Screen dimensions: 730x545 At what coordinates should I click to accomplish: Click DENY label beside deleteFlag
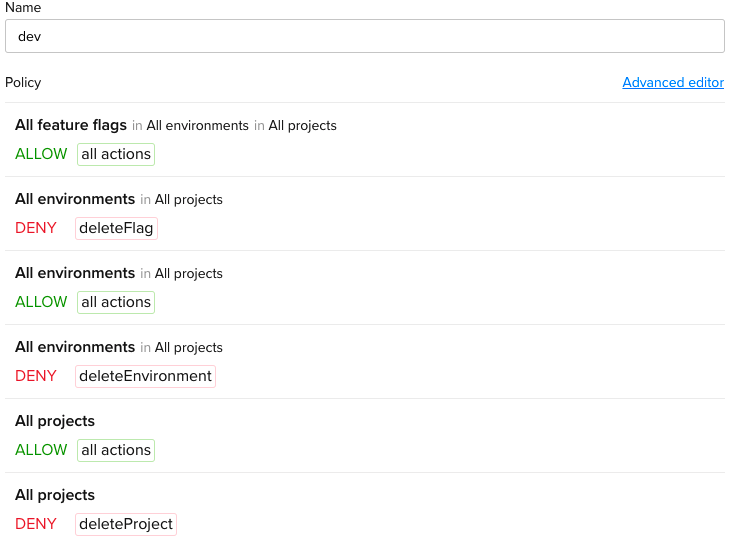[x=36, y=228]
